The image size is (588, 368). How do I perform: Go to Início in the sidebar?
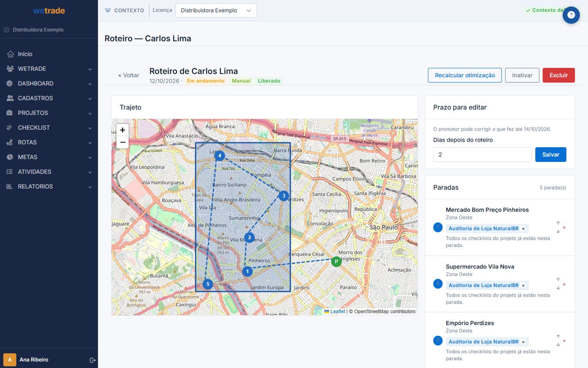49,54
